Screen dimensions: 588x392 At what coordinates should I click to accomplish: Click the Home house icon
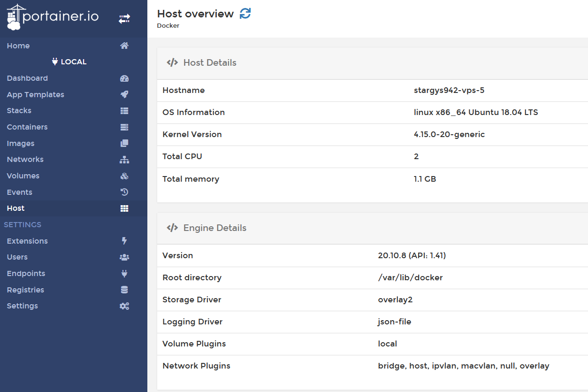click(x=124, y=46)
